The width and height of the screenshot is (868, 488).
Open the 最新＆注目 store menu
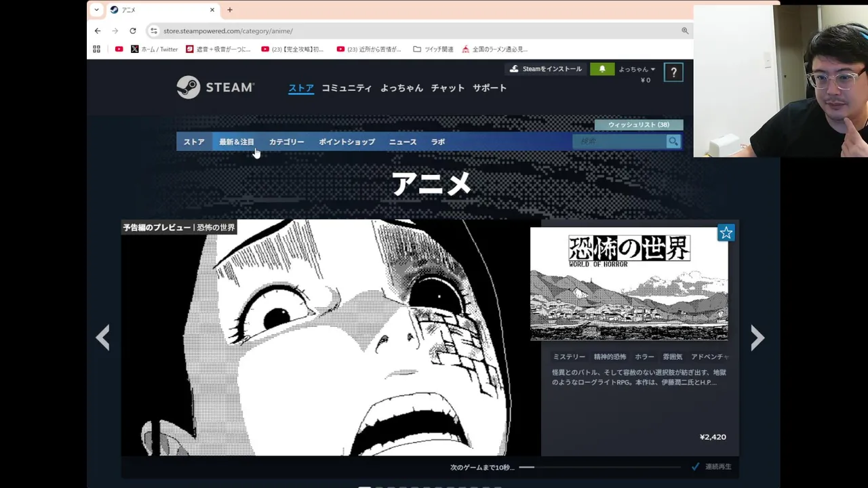(237, 142)
